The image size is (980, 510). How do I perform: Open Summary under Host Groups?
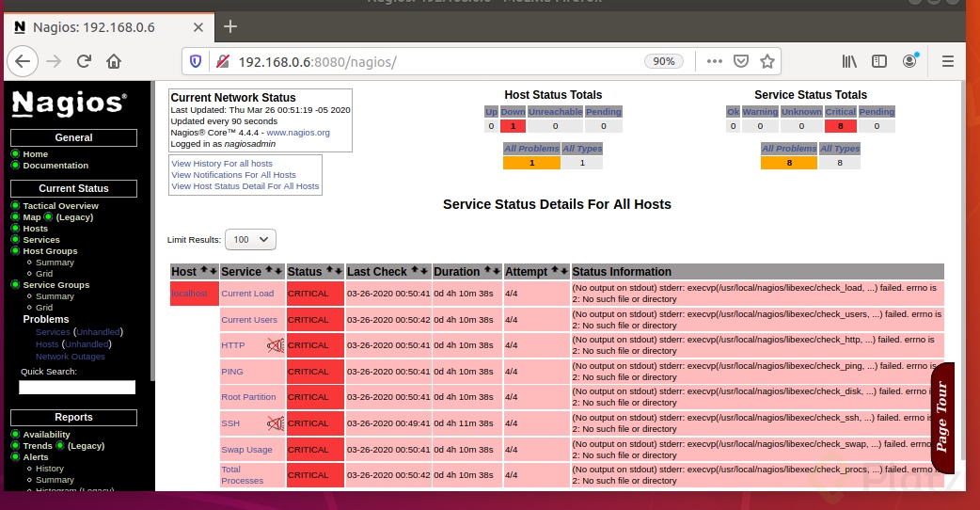pos(55,262)
